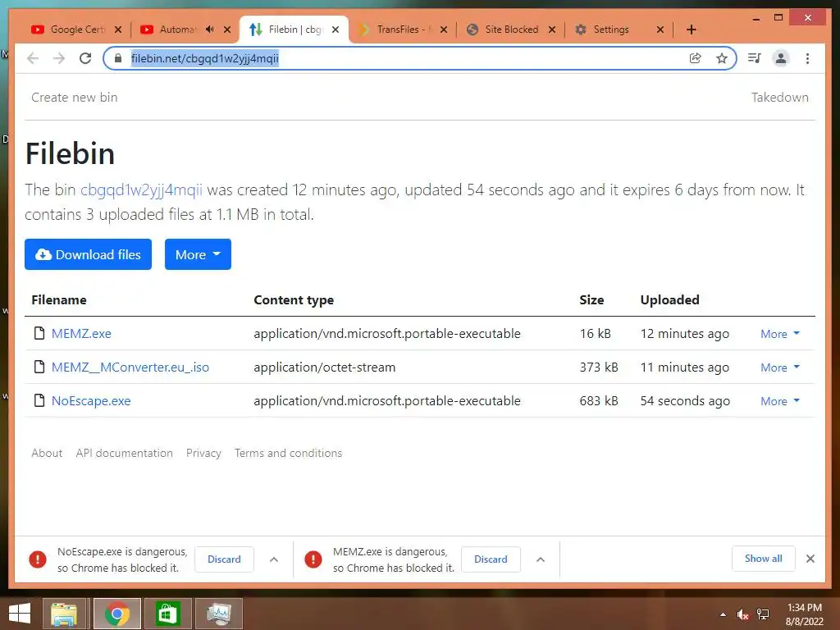This screenshot has width=840, height=630.
Task: Expand options chevron for MEMZ.exe download
Action: click(541, 559)
